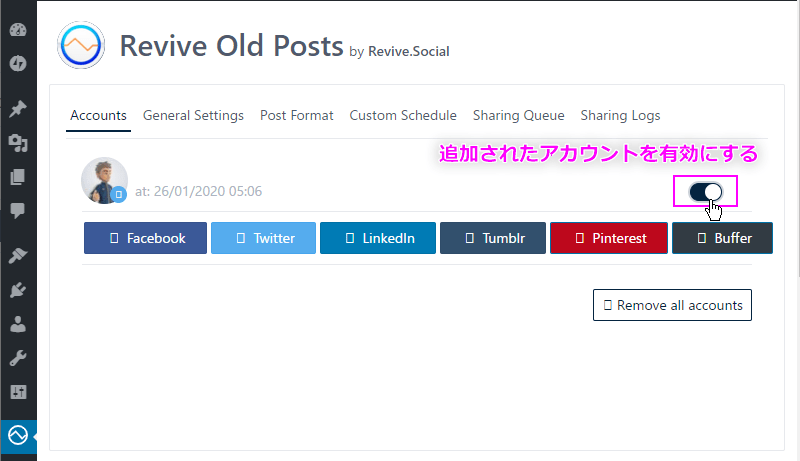View the Sharing Queue tab

(x=518, y=116)
